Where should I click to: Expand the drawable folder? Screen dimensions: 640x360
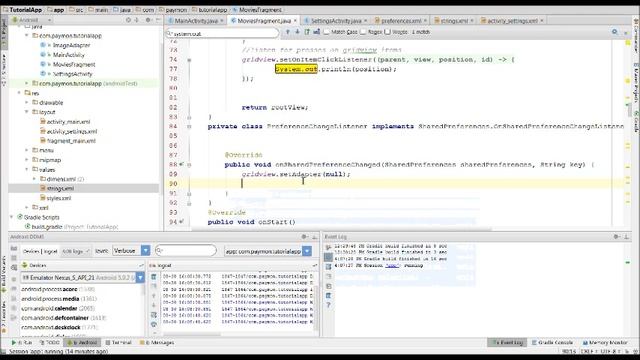click(x=27, y=102)
